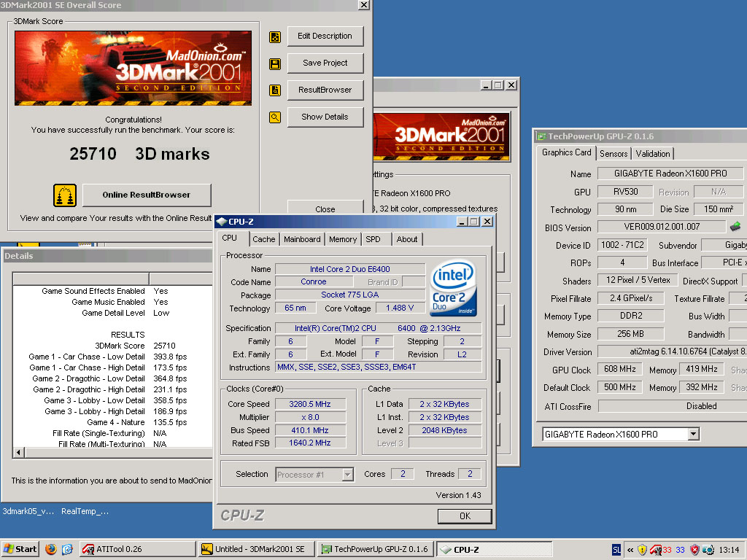This screenshot has height=560, width=747.
Task: Click the GPU-Z BIOS save chip icon
Action: [735, 226]
